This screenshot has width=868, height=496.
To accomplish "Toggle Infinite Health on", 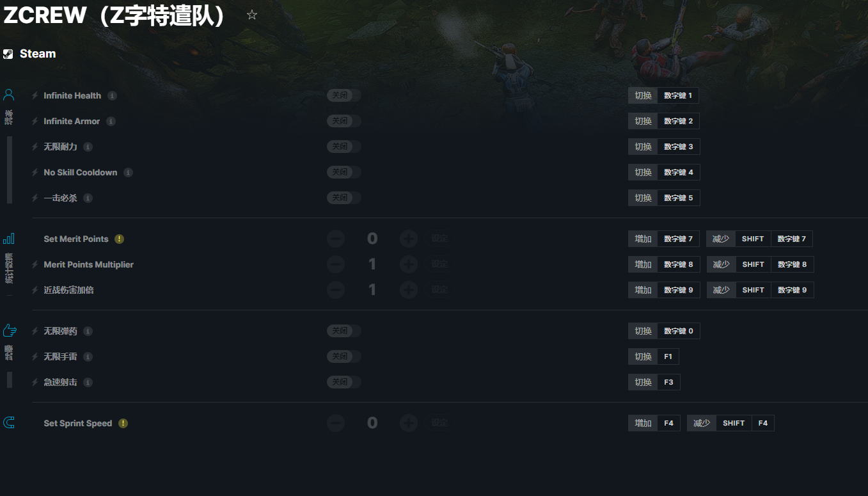I will pos(344,95).
